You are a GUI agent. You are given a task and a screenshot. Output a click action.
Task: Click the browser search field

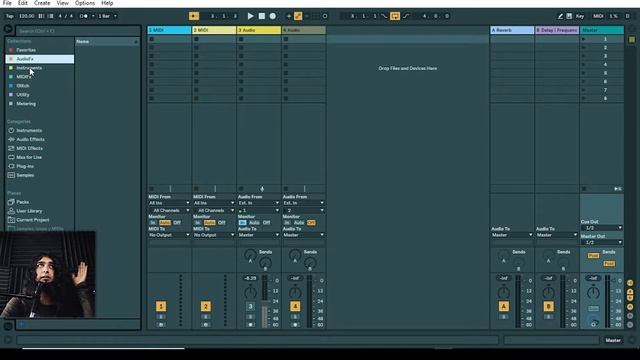[78, 31]
